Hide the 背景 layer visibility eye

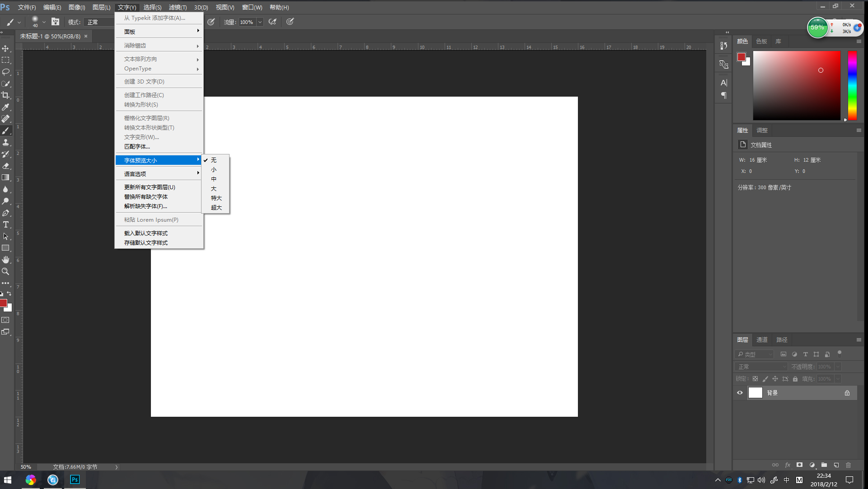coord(740,393)
